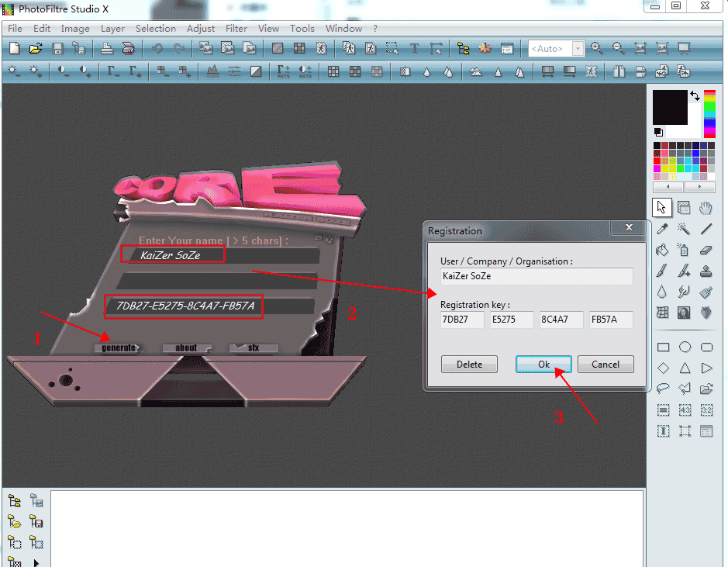The height and width of the screenshot is (567, 728).
Task: Toggle the sfx button on the keygen
Action: click(254, 347)
